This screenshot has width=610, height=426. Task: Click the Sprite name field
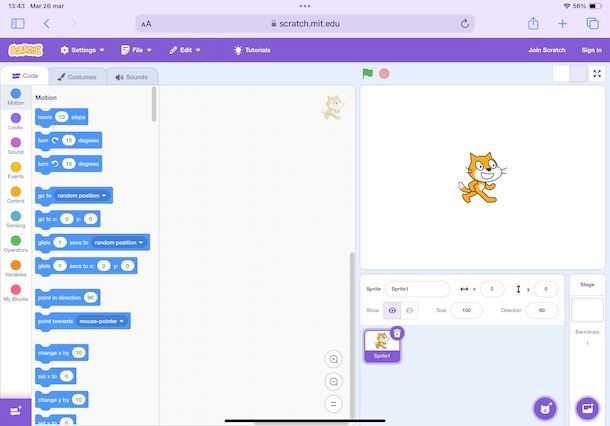point(417,289)
